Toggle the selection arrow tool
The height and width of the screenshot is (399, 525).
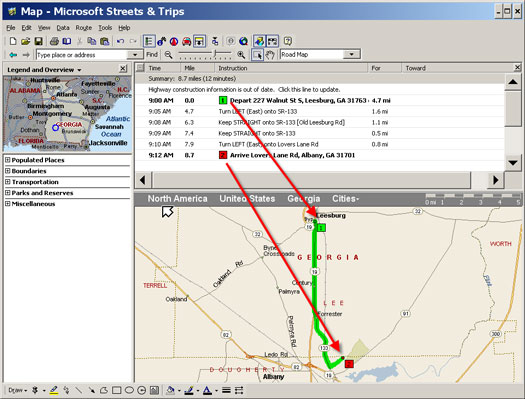(x=257, y=55)
